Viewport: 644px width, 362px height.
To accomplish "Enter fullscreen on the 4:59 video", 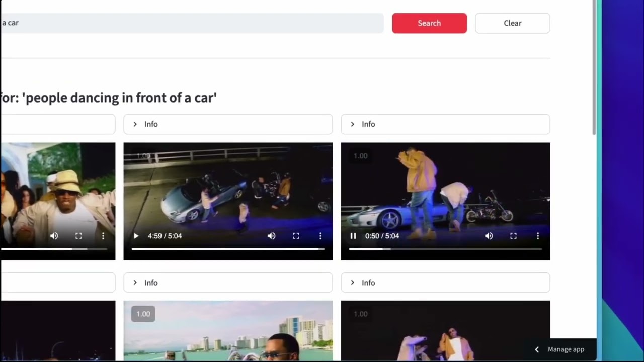I will [296, 236].
